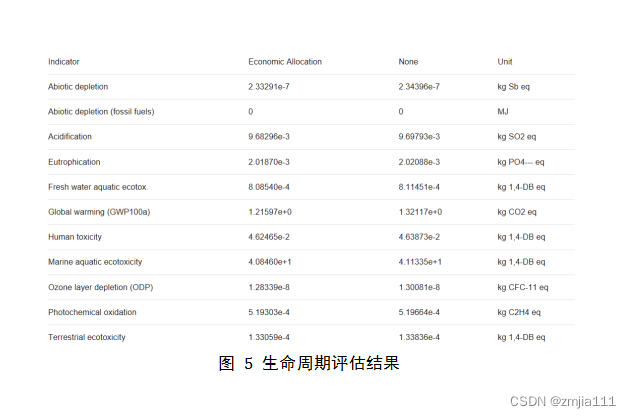
Task: Click the kg C2H4 eq unit
Action: [x=519, y=312]
